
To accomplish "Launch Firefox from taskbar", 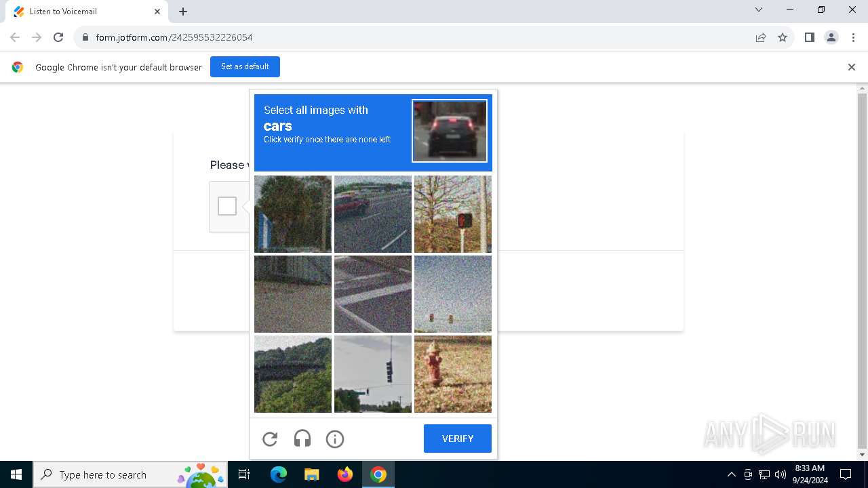I will click(x=345, y=474).
